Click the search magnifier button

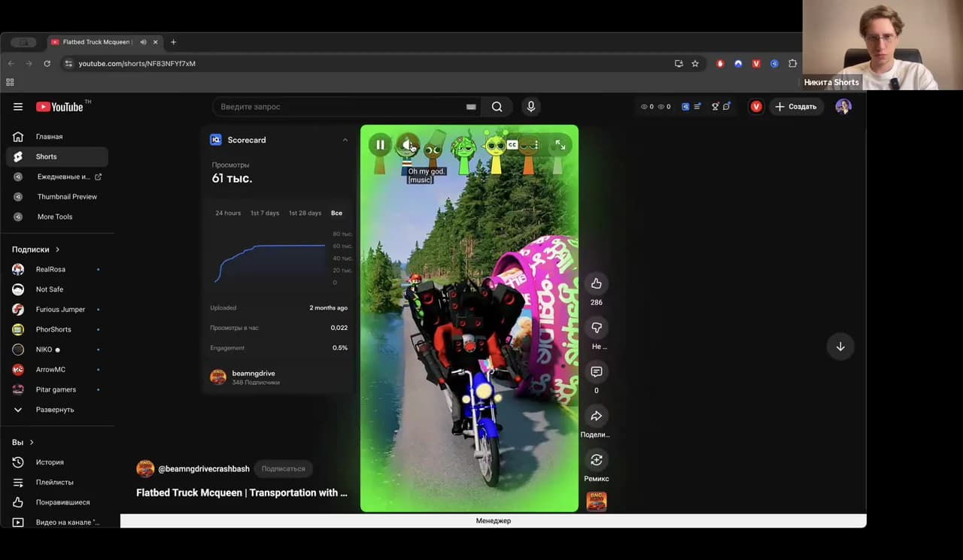(x=497, y=107)
